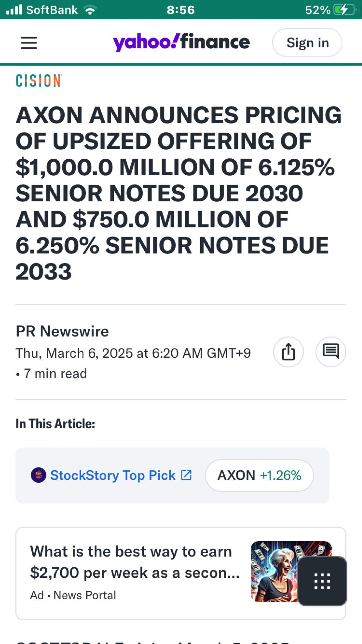Tap the floating grid keypad button
The image size is (362, 644).
(x=322, y=581)
